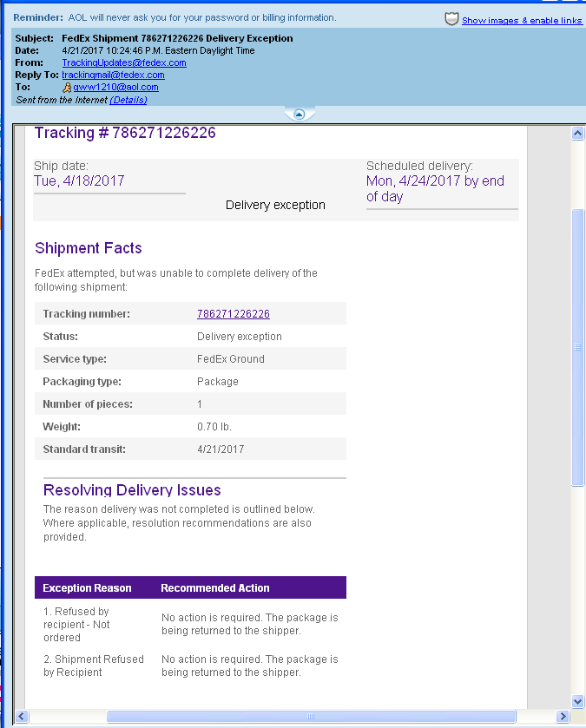Select the Tracking # 786271226226 heading
The image size is (586, 728).
[125, 133]
